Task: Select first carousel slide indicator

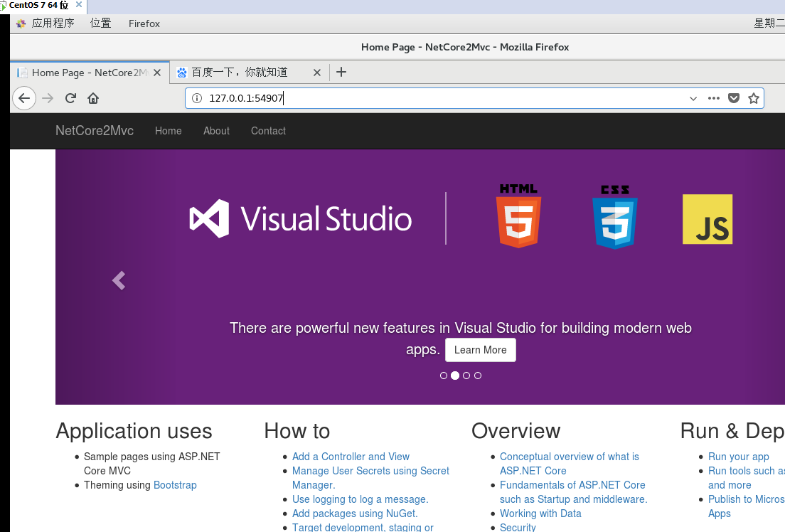Action: [444, 376]
